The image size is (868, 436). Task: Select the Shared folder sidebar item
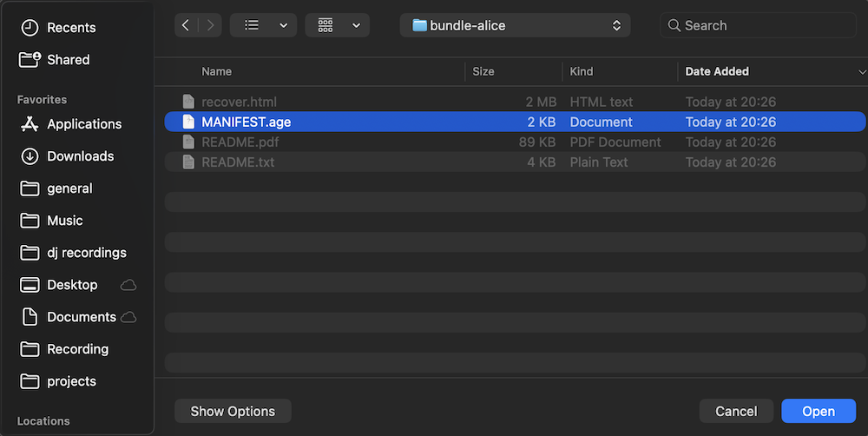(x=54, y=59)
